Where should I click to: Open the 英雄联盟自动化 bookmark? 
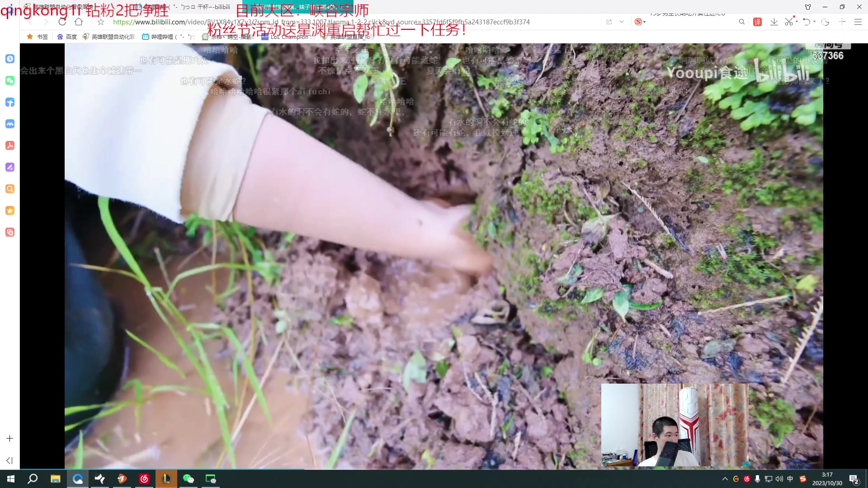[108, 37]
